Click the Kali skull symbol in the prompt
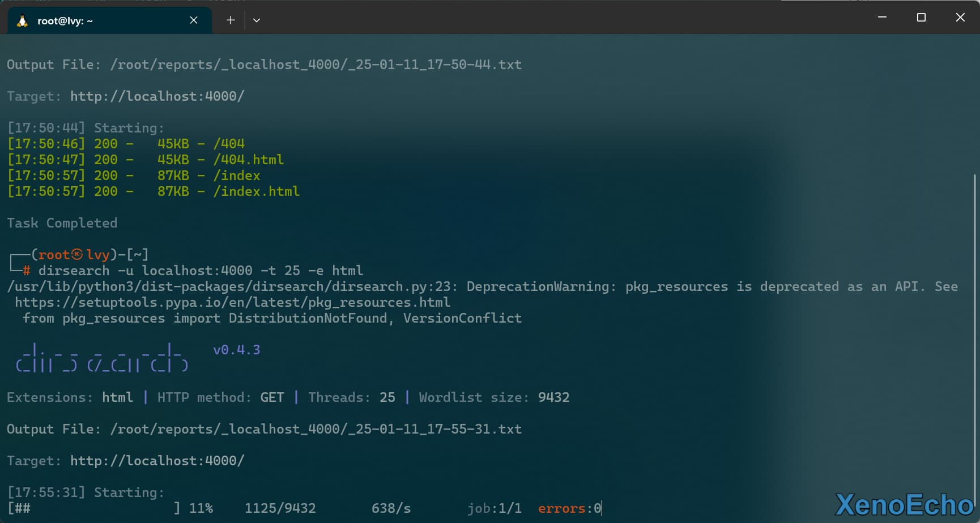Screen dimensions: 980x523 pos(77,255)
